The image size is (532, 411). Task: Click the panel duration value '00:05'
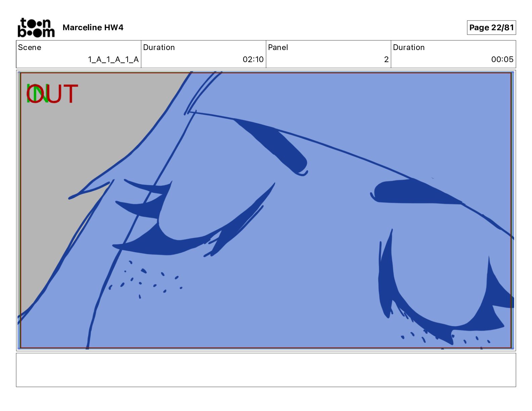point(502,59)
